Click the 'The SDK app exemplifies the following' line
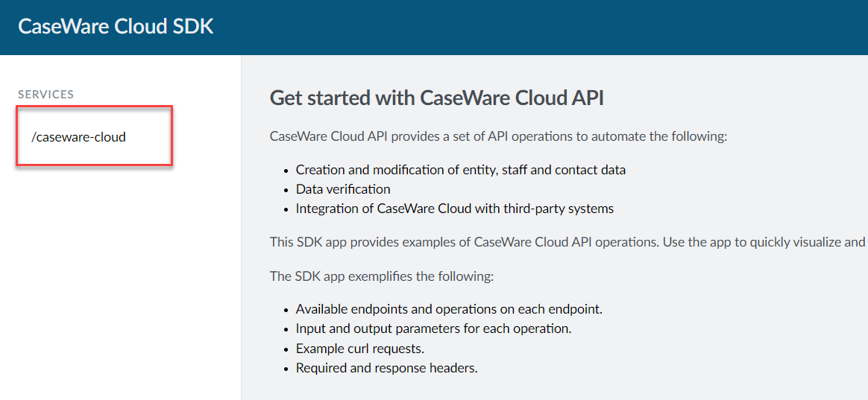Screen dimensions: 868x400 (381, 276)
